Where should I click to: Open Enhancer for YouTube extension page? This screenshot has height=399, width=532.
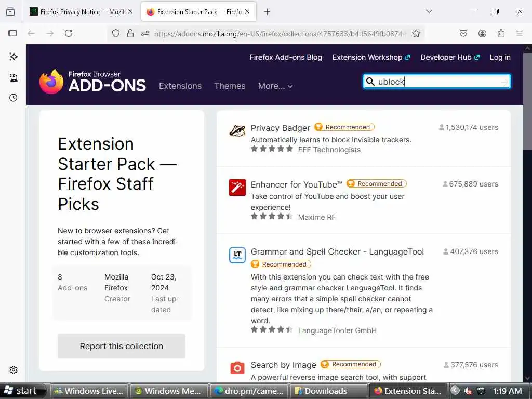pyautogui.click(x=296, y=184)
